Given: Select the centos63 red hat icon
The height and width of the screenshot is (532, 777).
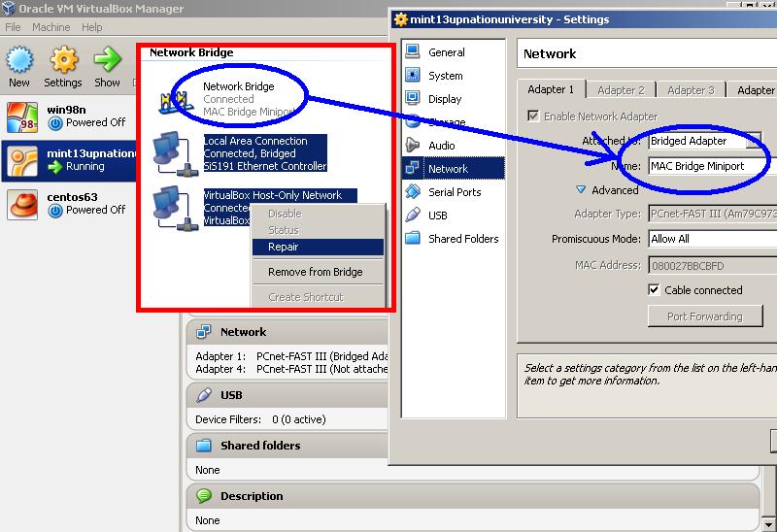Looking at the screenshot, I should coord(21,205).
